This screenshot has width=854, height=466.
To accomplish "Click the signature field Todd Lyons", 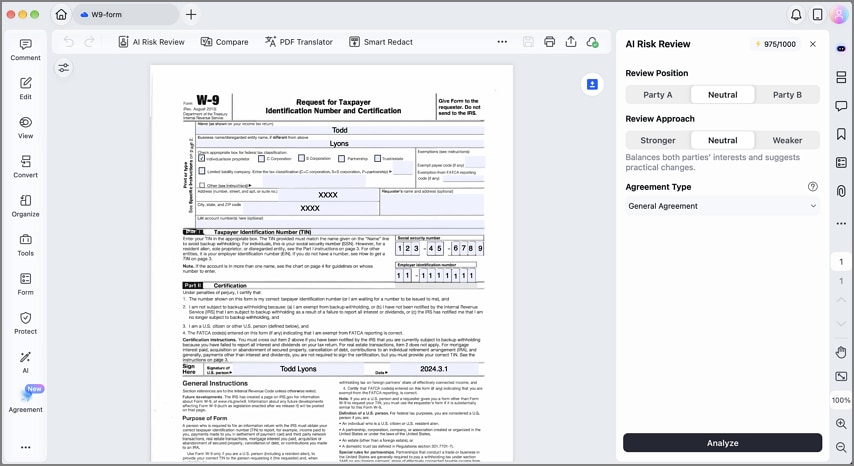I will [298, 369].
